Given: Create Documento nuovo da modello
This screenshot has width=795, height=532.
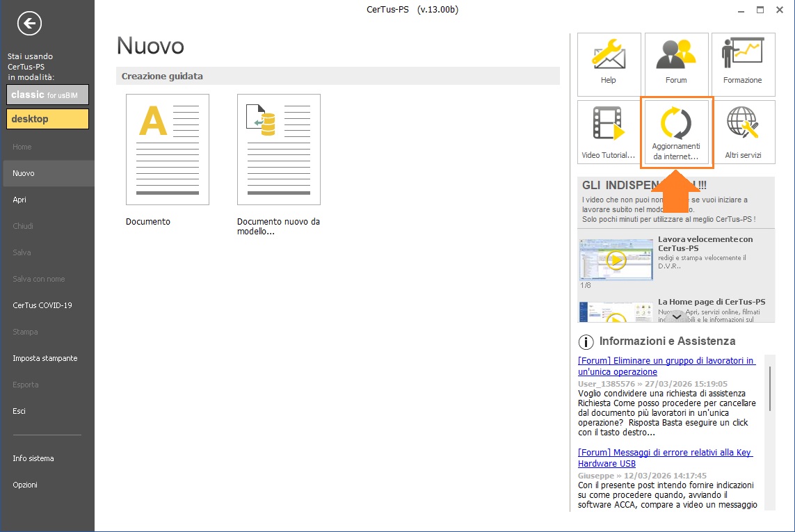Looking at the screenshot, I should pos(278,150).
